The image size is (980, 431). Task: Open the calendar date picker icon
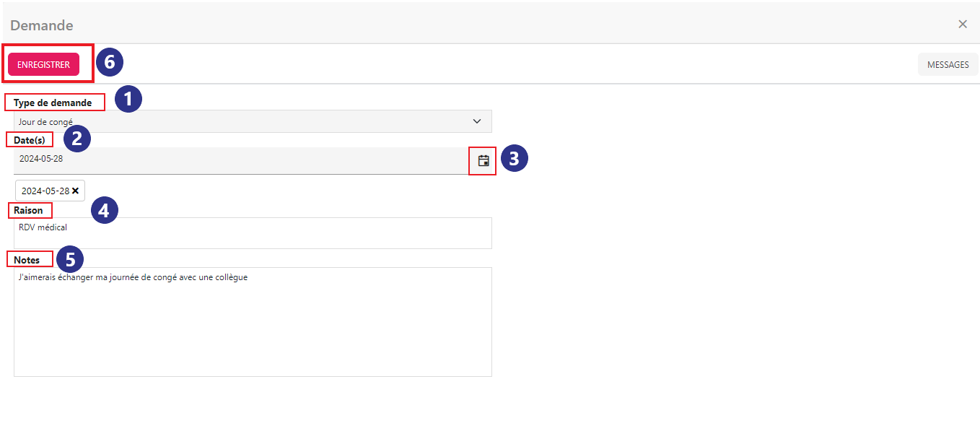[484, 161]
